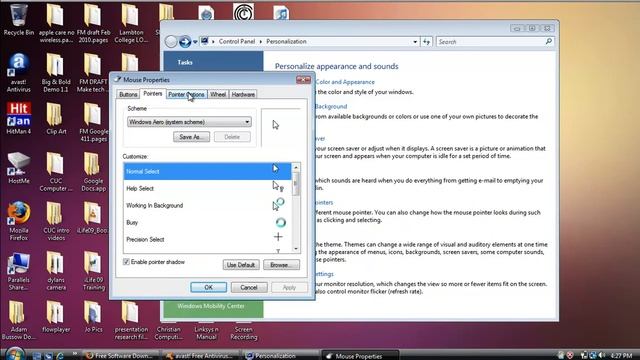Open the avast! Antivirus desktop icon
Viewport: 640px width, 360px height.
coord(18,72)
